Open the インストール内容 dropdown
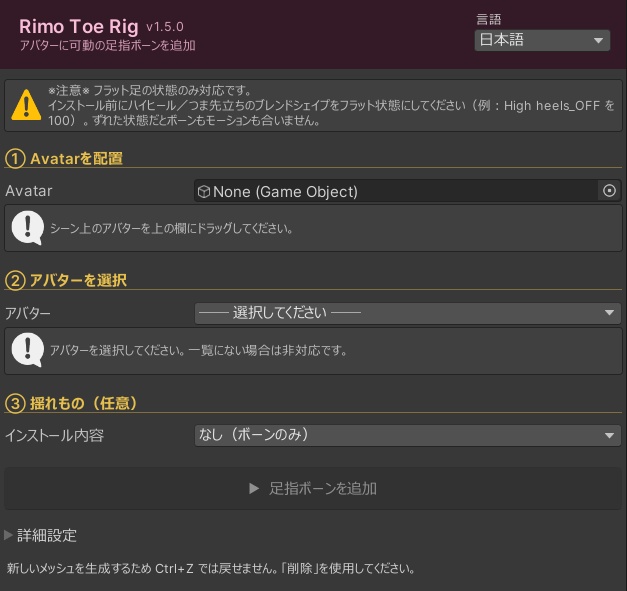 point(407,435)
